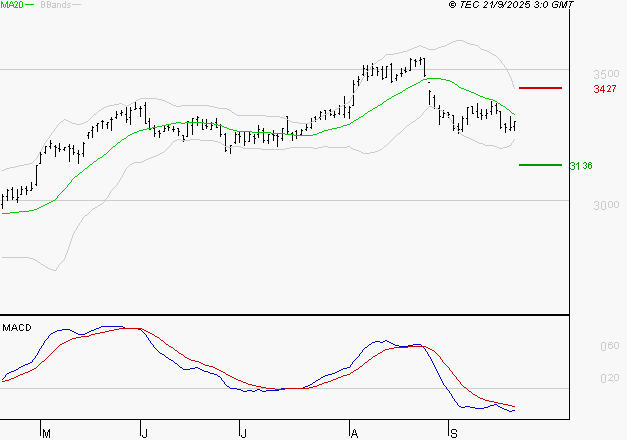This screenshot has width=627, height=440.
Task: Click the second J month axis label
Action: pyautogui.click(x=243, y=434)
